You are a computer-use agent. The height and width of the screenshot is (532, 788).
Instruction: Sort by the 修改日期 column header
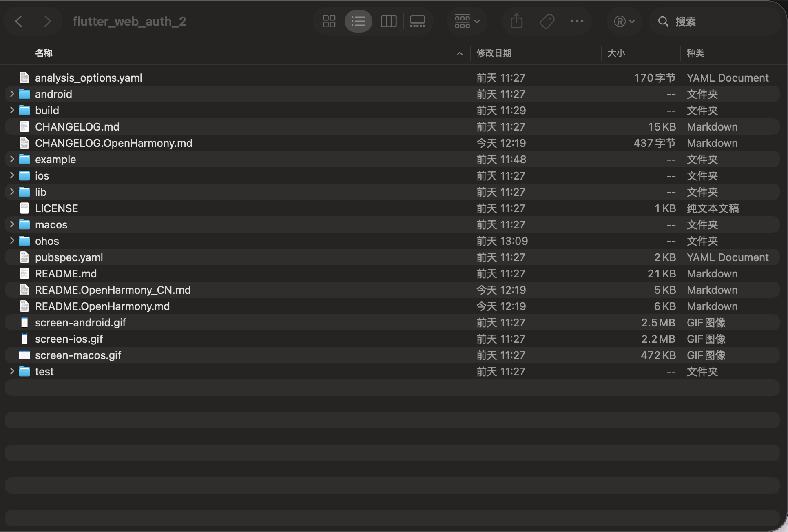click(494, 53)
